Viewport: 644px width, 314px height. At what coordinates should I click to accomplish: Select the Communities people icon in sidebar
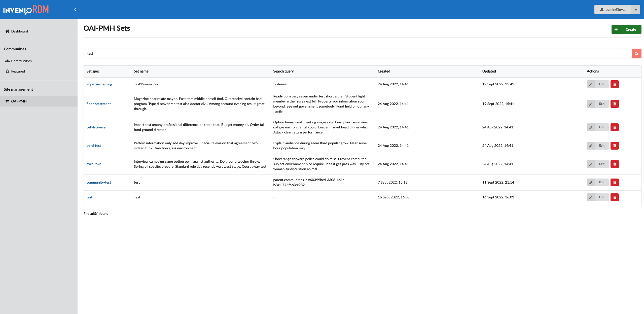click(7, 61)
